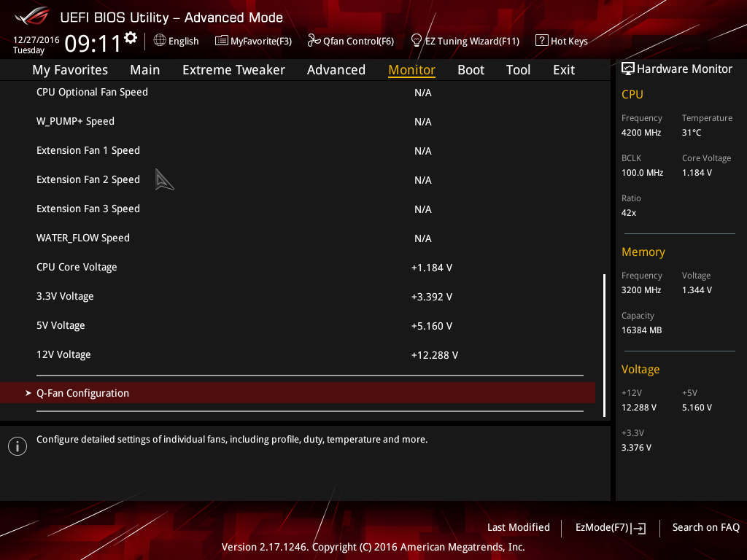Click the globe language icon
This screenshot has width=747, height=560.
160,41
